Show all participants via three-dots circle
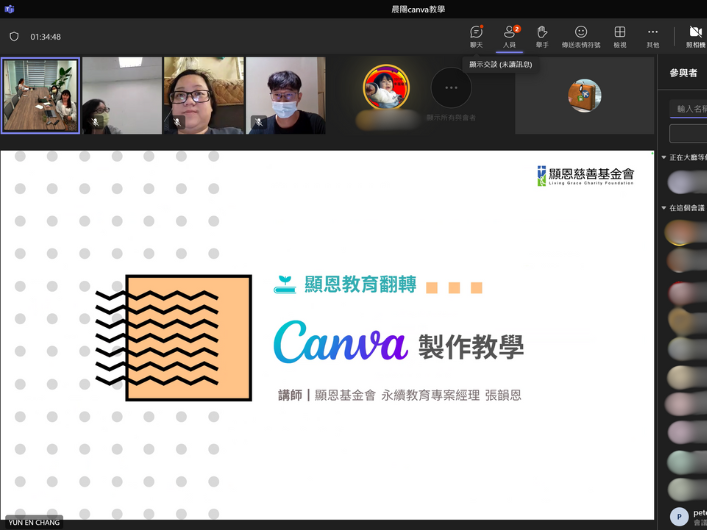 tap(451, 88)
